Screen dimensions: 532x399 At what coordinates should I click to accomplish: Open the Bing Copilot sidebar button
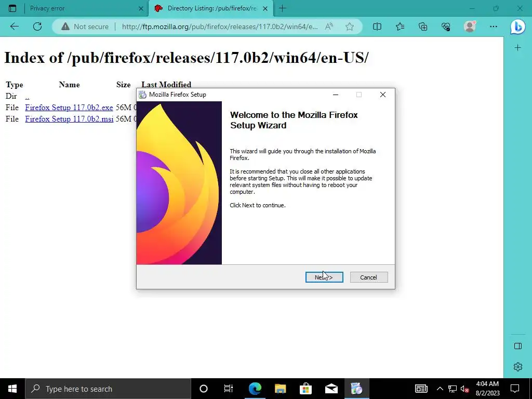point(518,26)
